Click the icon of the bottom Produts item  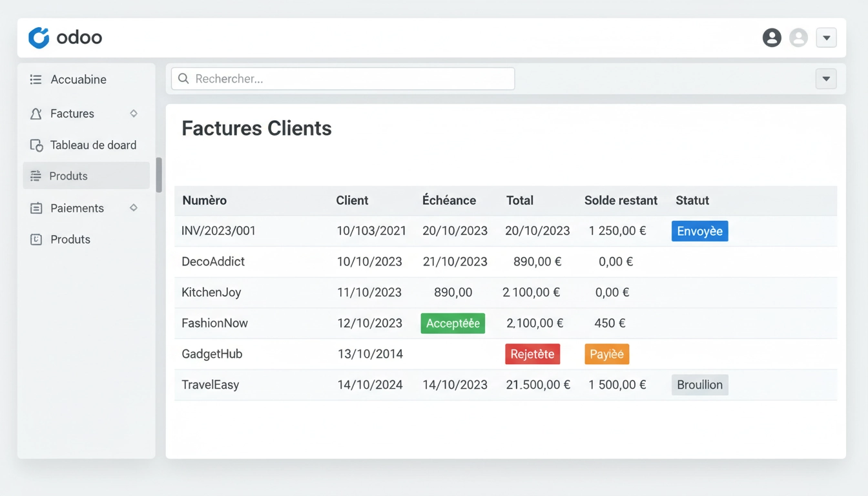(x=36, y=240)
